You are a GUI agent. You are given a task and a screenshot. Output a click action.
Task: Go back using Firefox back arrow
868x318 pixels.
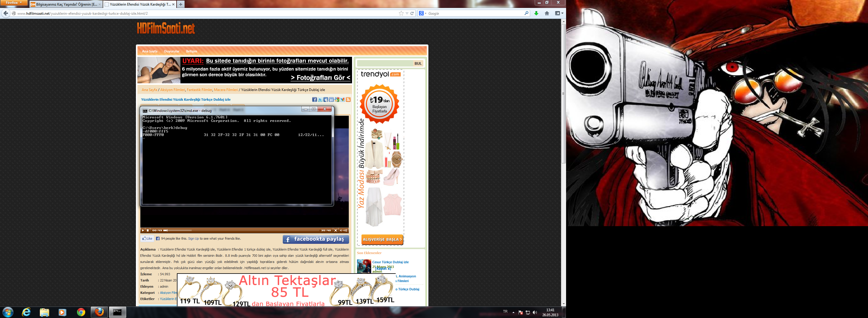6,14
